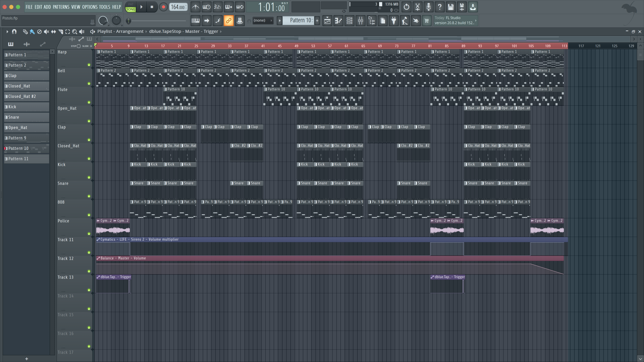The height and width of the screenshot is (362, 644).
Task: Select Pattern 11 in picker panel
Action: (26, 159)
